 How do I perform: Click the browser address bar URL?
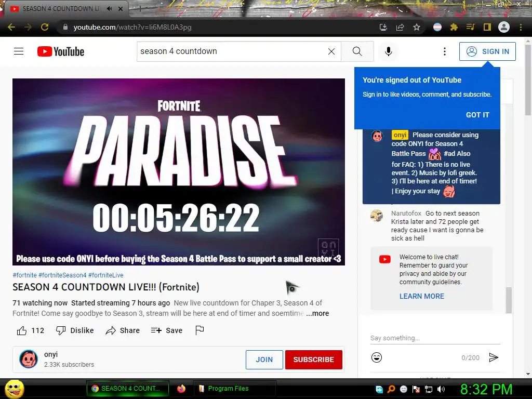(x=132, y=27)
